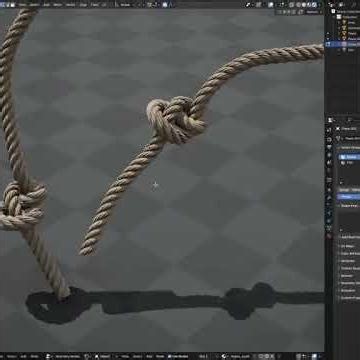Select the center knotted rope in viewport
This screenshot has width=360, height=360.
[x=177, y=121]
